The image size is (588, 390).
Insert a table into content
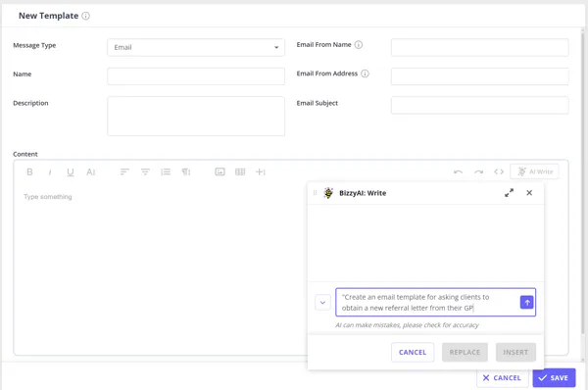240,171
